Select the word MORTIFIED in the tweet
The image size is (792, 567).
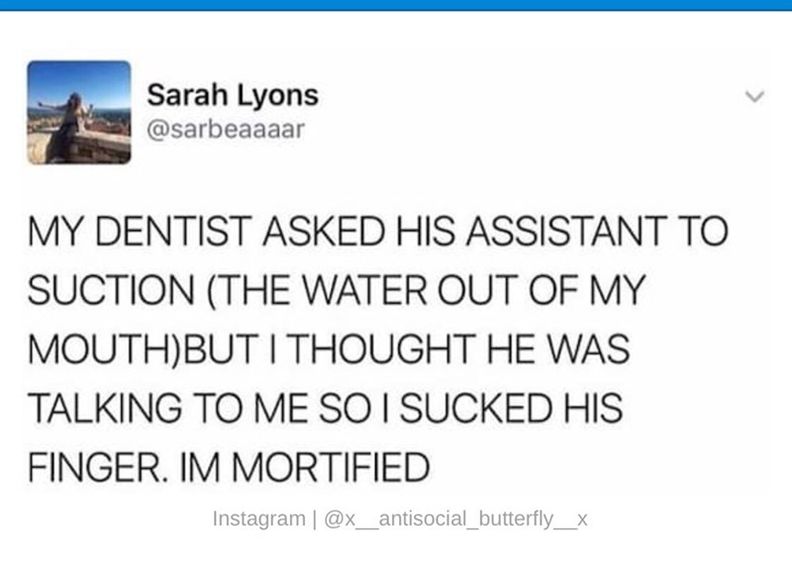coord(330,467)
